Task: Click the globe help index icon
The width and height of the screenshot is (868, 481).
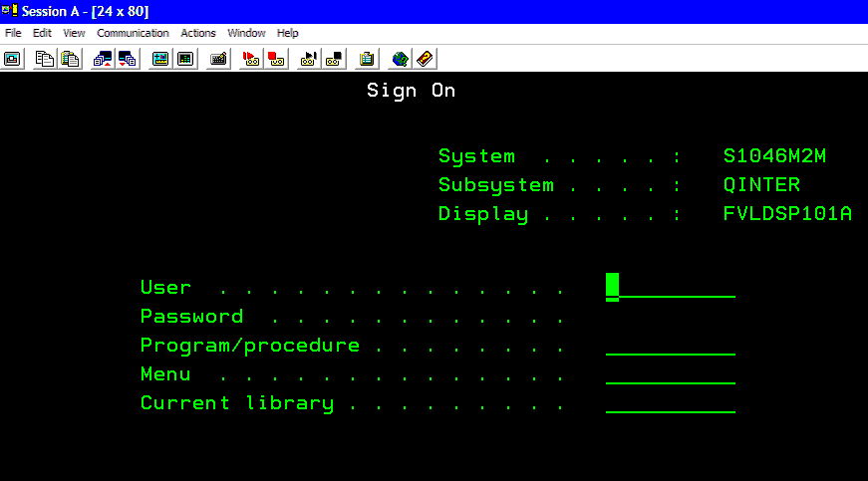Action: tap(400, 59)
